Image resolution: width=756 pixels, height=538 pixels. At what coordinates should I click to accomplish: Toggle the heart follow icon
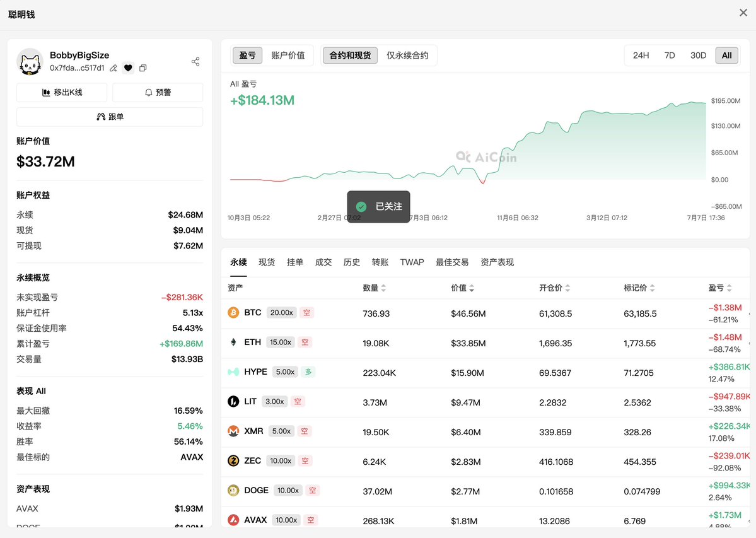point(128,68)
